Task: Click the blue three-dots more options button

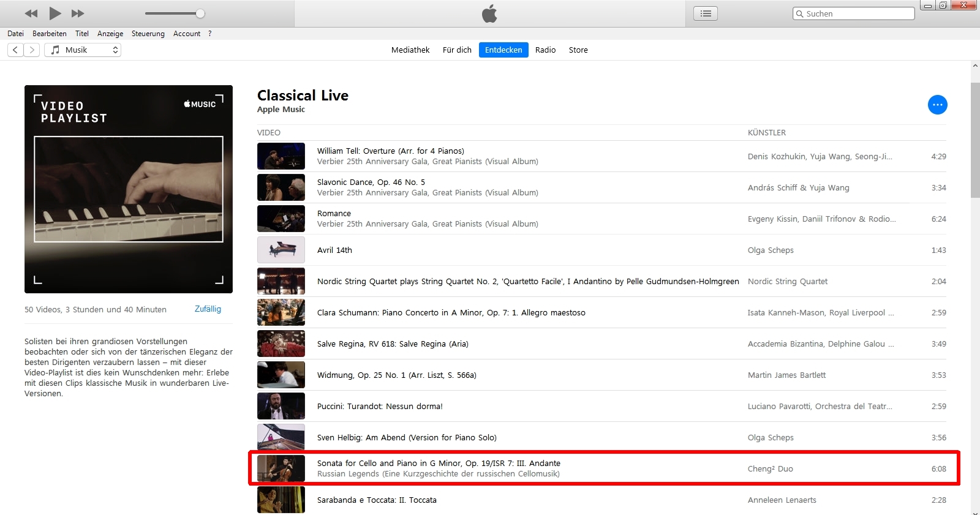Action: [x=937, y=105]
